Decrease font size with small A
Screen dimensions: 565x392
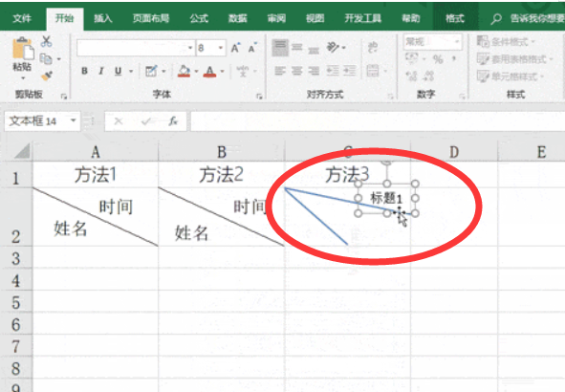tap(252, 48)
